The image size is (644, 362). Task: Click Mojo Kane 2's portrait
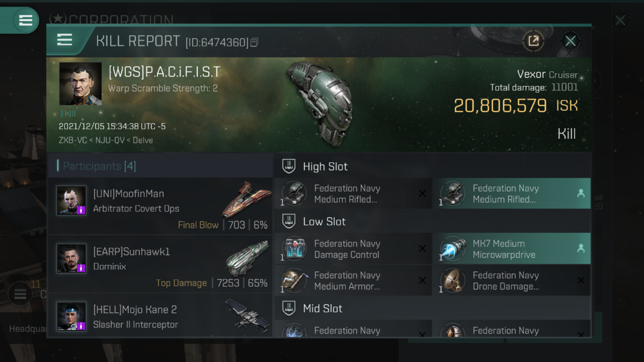(71, 316)
